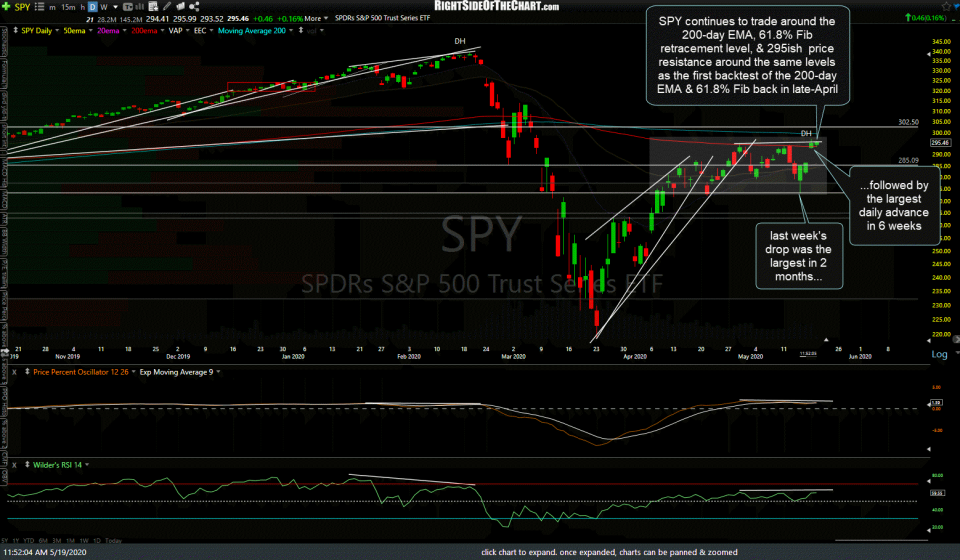
Task: Click the bar-chart style icon in top toolbar
Action: pos(140,7)
